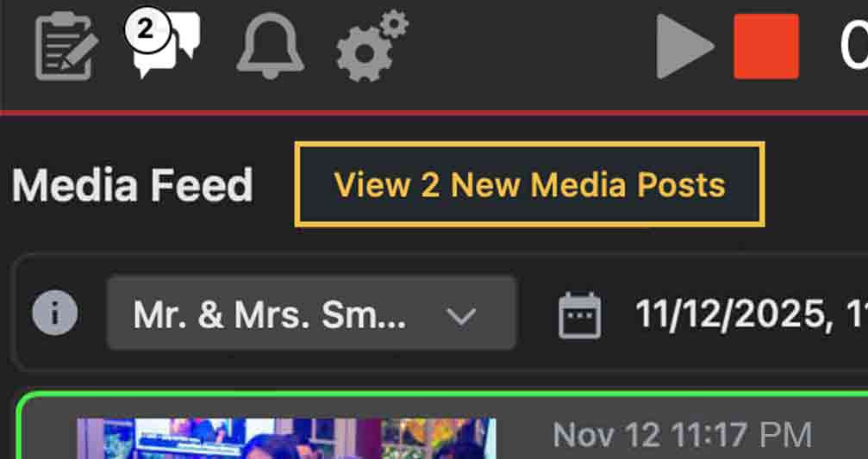Click the Media Feed heading
The height and width of the screenshot is (459, 868).
tap(133, 185)
